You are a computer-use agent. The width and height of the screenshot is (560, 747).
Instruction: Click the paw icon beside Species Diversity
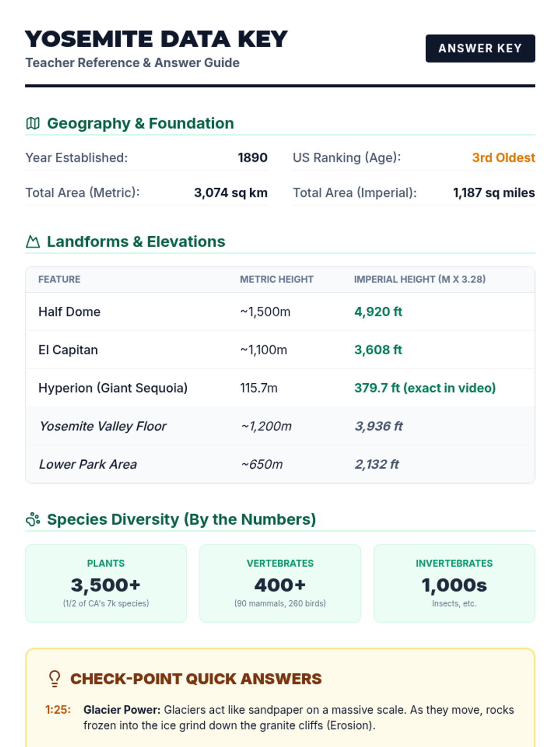click(33, 519)
